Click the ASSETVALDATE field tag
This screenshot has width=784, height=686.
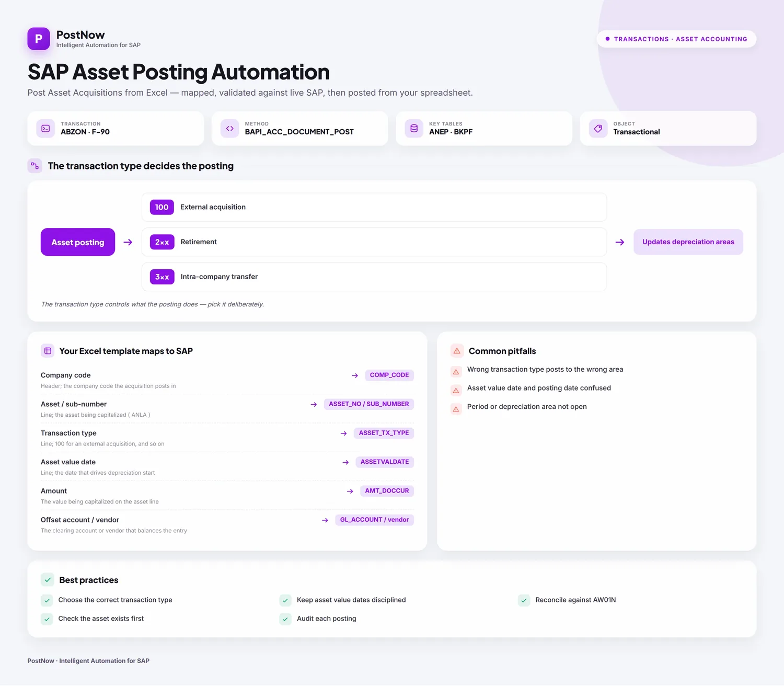(385, 462)
